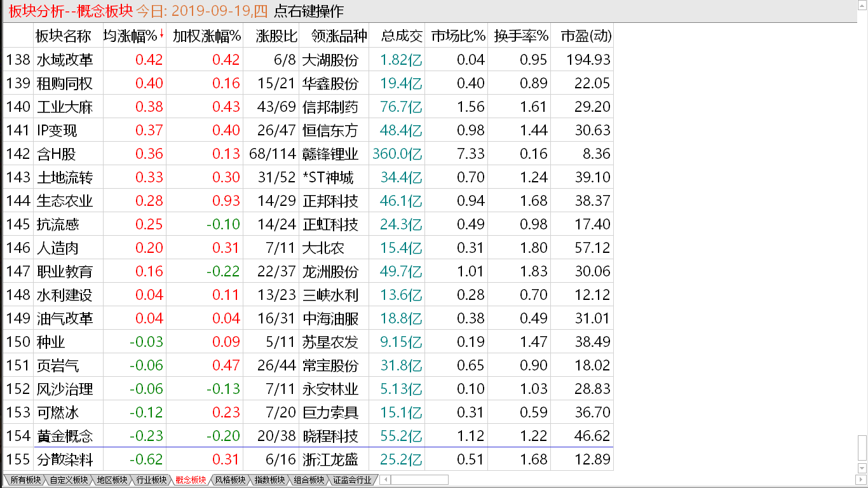Screen dimensions: 868x488
Task: Select the 概念板块 tab
Action: [191, 480]
